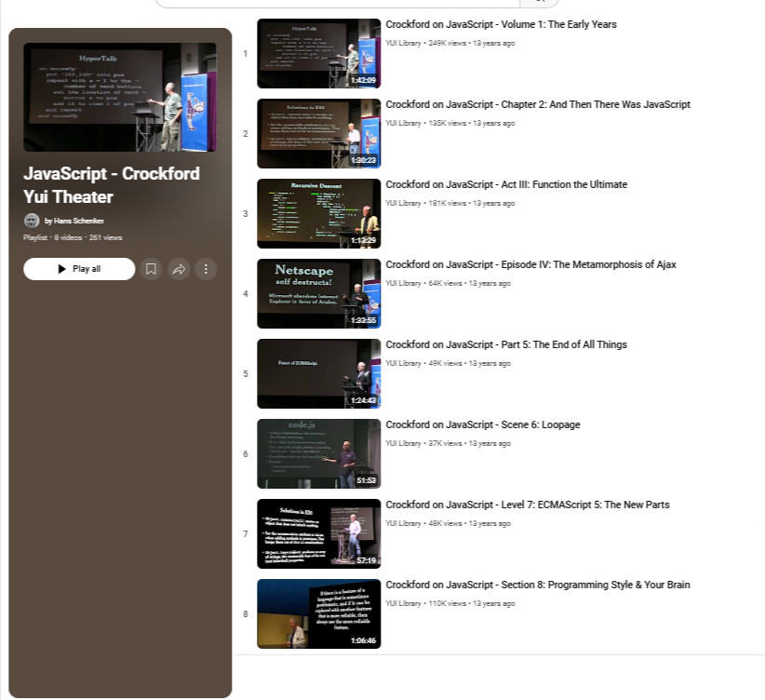Save the playlist with the bookmark icon
Image resolution: width=765 pixels, height=700 pixels.
coord(152,269)
